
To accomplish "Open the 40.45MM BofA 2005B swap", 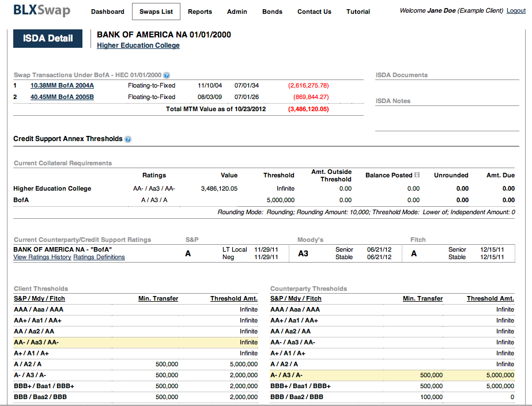I will click(x=62, y=97).
